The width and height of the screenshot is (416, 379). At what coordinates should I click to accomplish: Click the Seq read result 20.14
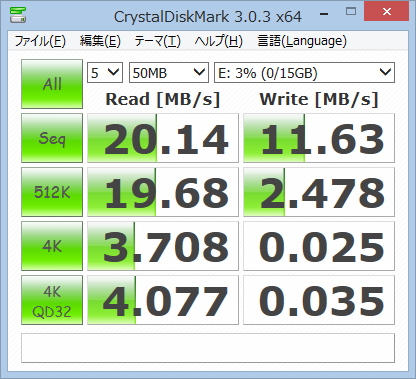[163, 138]
